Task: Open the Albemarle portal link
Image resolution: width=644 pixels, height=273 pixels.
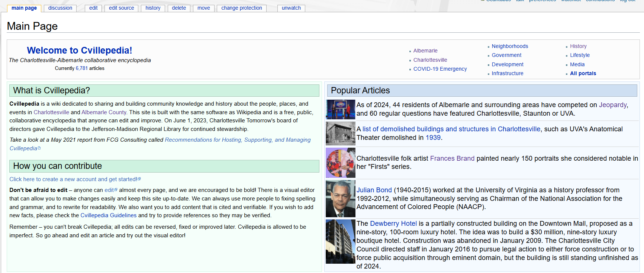Action: [425, 51]
